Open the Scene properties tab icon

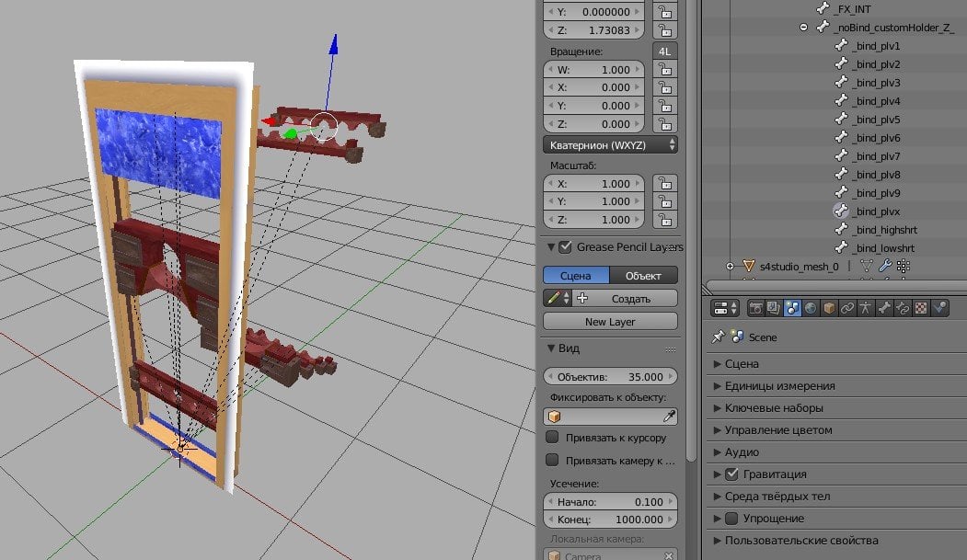[792, 308]
